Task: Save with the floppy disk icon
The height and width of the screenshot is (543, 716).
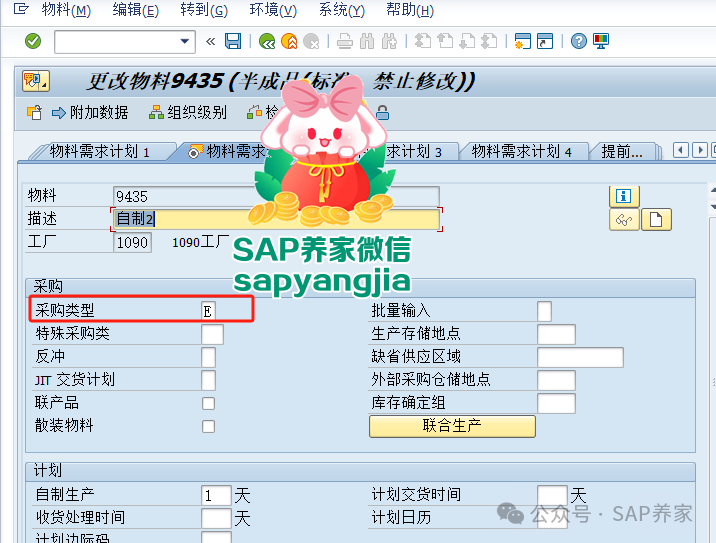Action: click(x=233, y=42)
